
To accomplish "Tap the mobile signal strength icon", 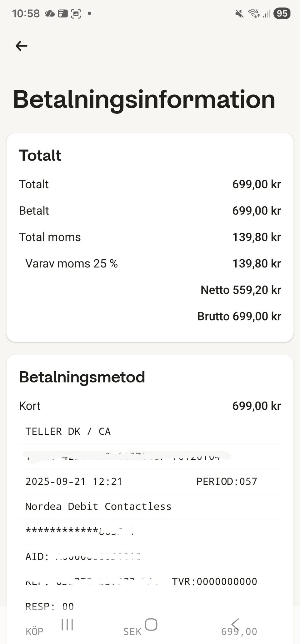I will 266,13.
